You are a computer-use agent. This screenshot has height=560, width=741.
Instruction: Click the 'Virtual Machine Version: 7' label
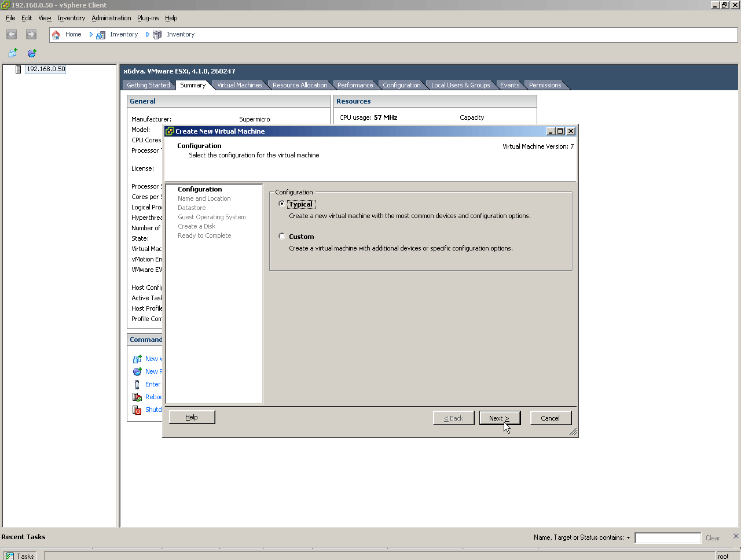point(538,146)
